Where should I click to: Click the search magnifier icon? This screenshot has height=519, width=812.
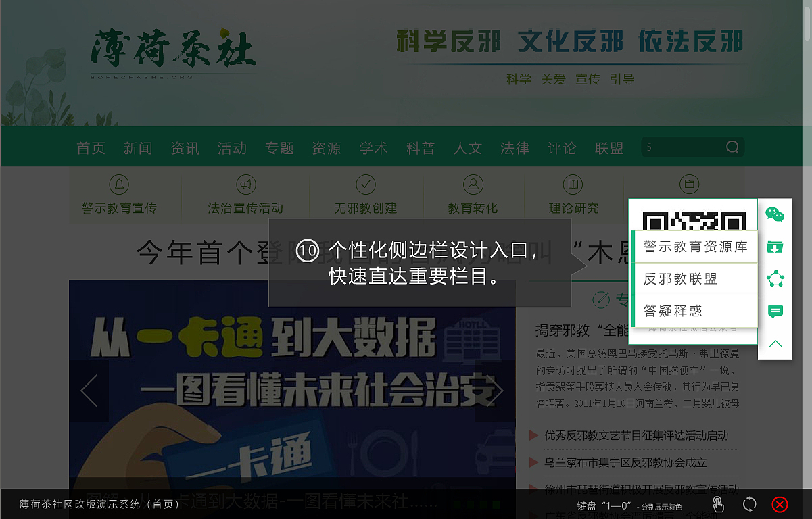(x=732, y=147)
